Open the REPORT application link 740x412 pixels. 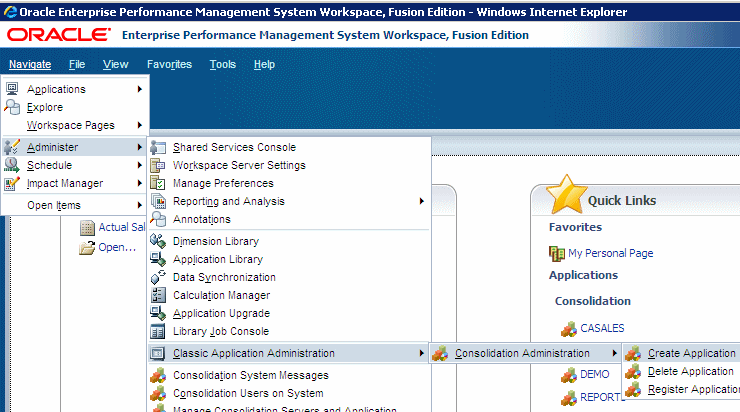(x=600, y=397)
